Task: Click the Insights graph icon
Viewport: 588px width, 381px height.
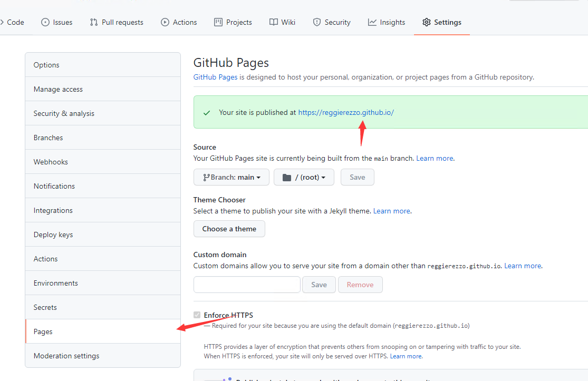Action: [x=372, y=23]
